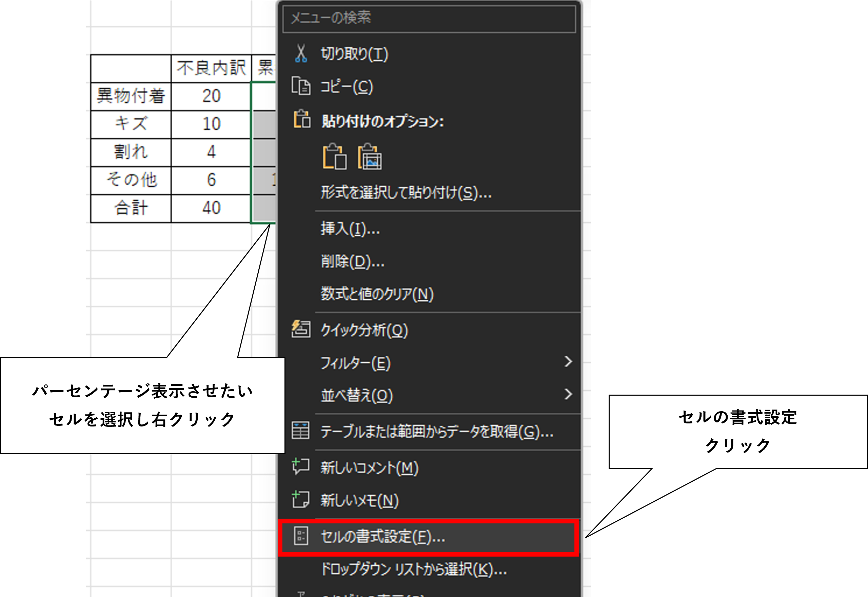Click the scissors Cut icon
The image size is (868, 597).
pyautogui.click(x=301, y=54)
